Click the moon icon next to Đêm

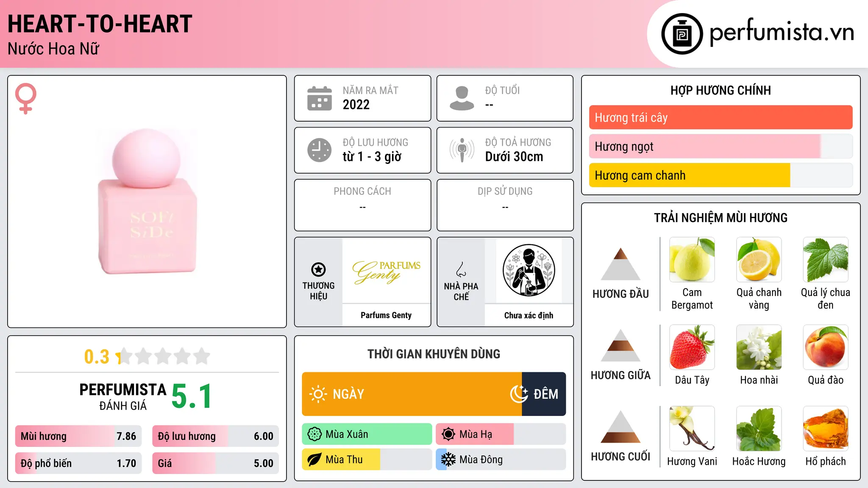[x=519, y=394]
